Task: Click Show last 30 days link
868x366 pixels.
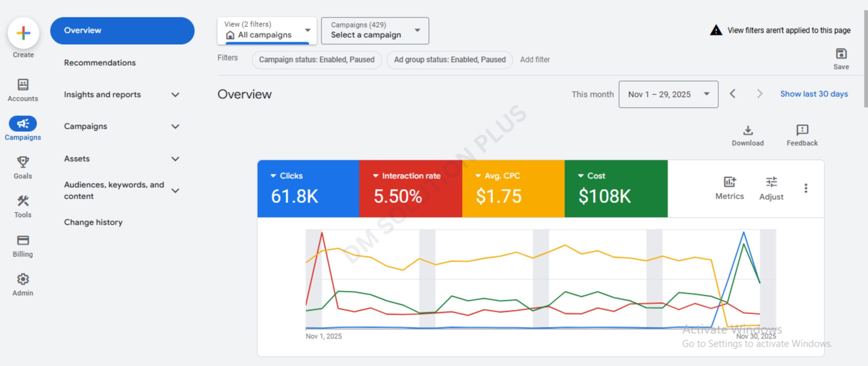Action: 814,94
